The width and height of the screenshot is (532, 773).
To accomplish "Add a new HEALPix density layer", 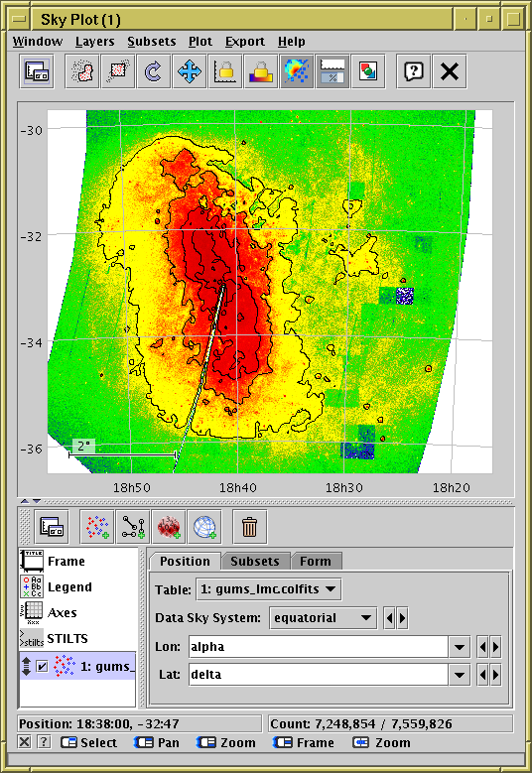I will [169, 527].
